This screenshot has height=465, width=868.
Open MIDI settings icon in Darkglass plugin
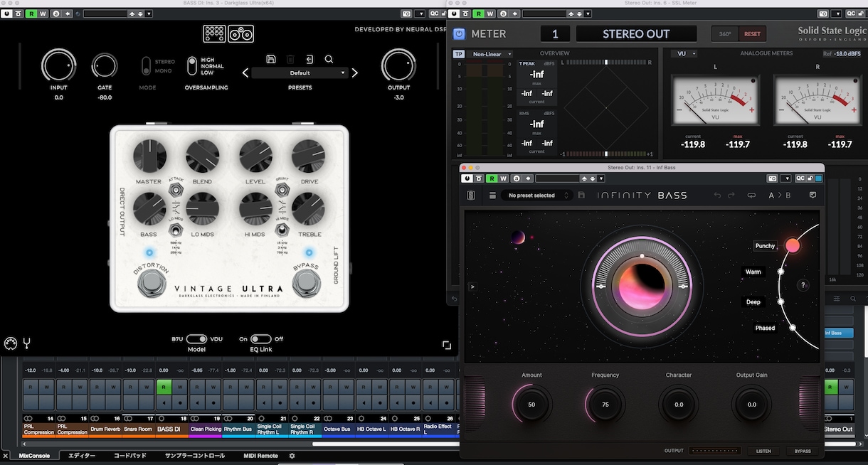(x=10, y=344)
